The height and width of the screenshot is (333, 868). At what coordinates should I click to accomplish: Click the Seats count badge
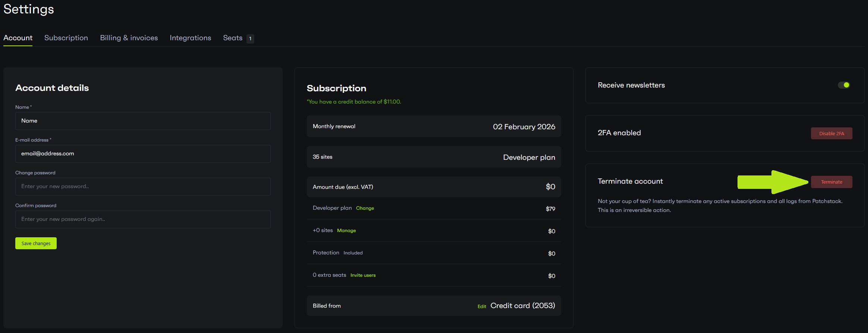pyautogui.click(x=250, y=39)
